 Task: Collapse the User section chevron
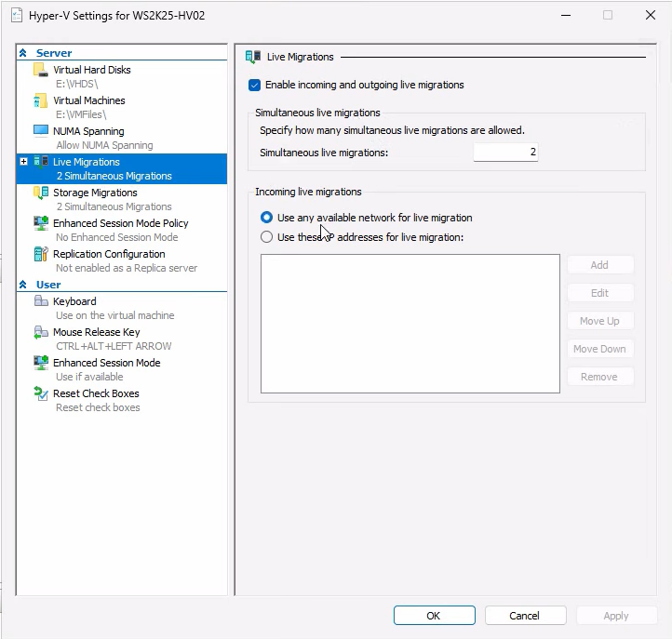23,285
